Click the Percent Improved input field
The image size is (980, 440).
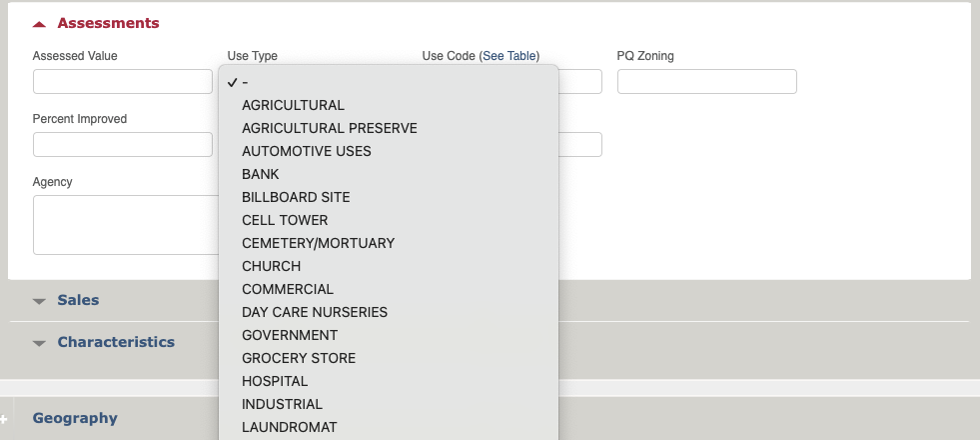123,145
